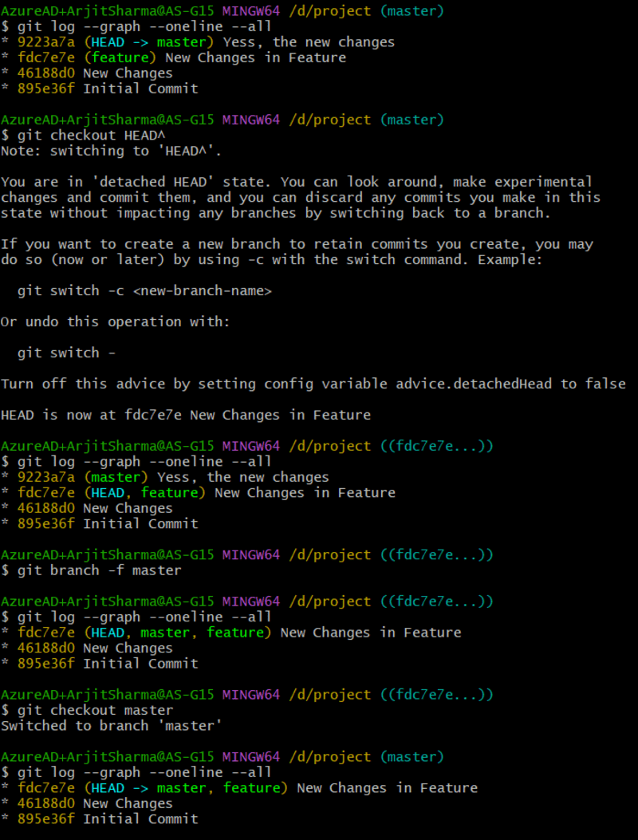
Task: Click the 'Or undo this operation with:' line
Action: point(115,322)
